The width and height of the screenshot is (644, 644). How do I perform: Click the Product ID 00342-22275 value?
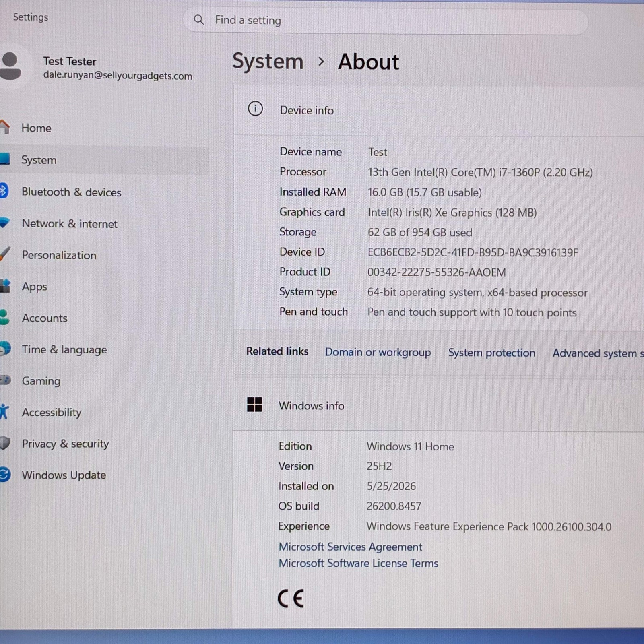[437, 272]
